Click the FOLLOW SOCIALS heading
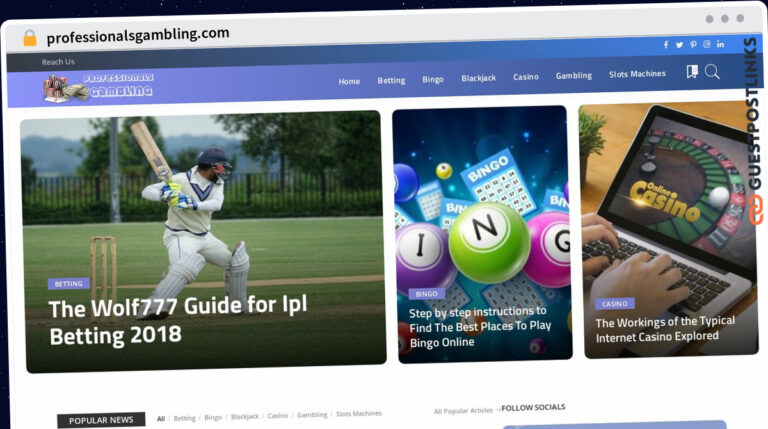This screenshot has width=768, height=429. coord(533,407)
